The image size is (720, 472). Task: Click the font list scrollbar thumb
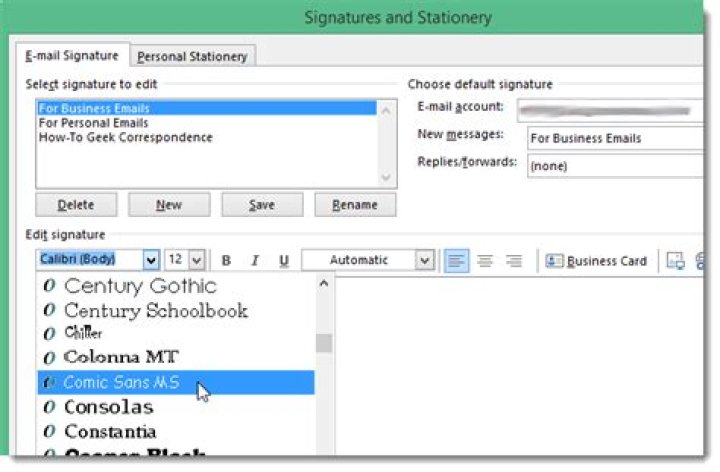[x=324, y=343]
